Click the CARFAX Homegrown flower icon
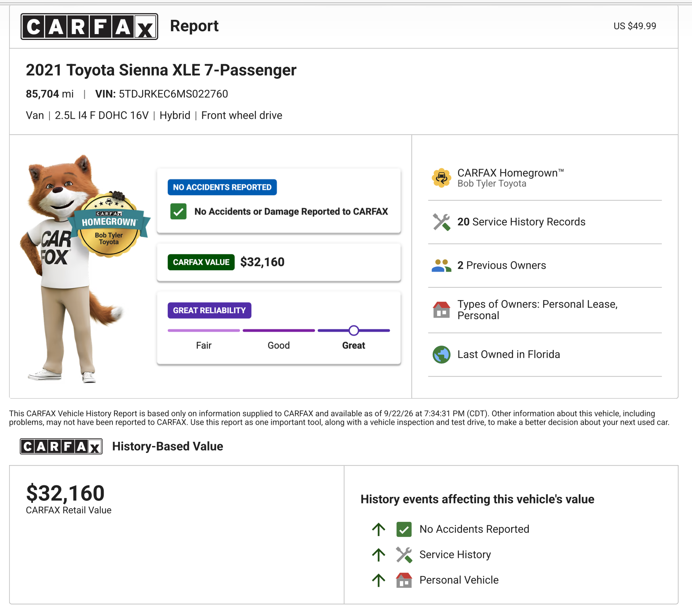This screenshot has width=692, height=616. click(x=441, y=178)
